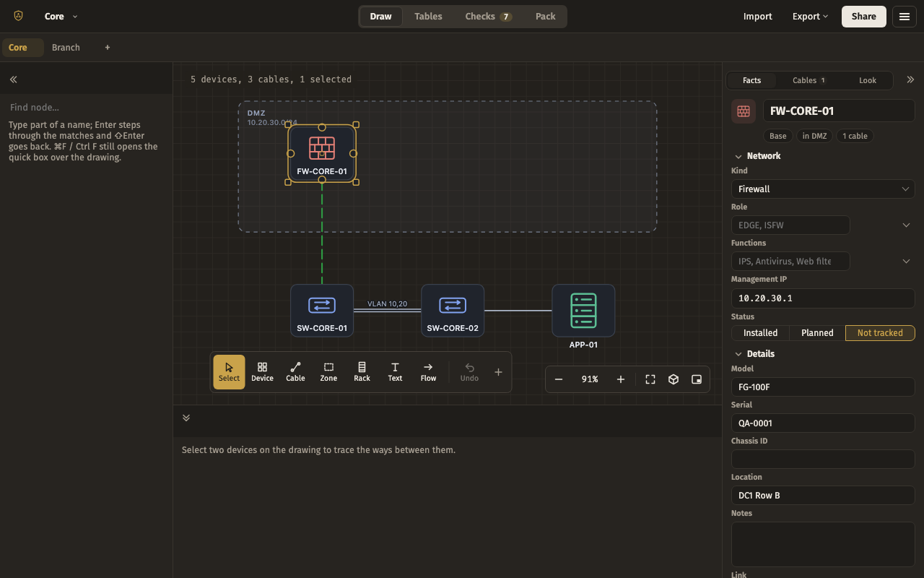
Task: Open the Core project name dropdown
Action: [x=61, y=17]
